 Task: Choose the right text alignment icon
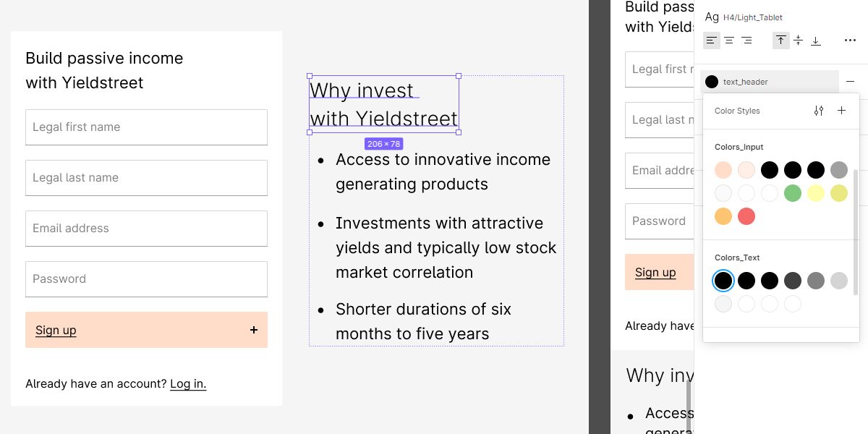click(746, 41)
